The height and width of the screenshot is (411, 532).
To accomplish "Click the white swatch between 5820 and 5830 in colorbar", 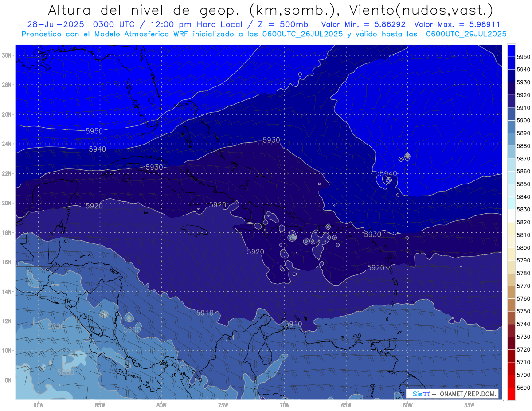I will [511, 215].
